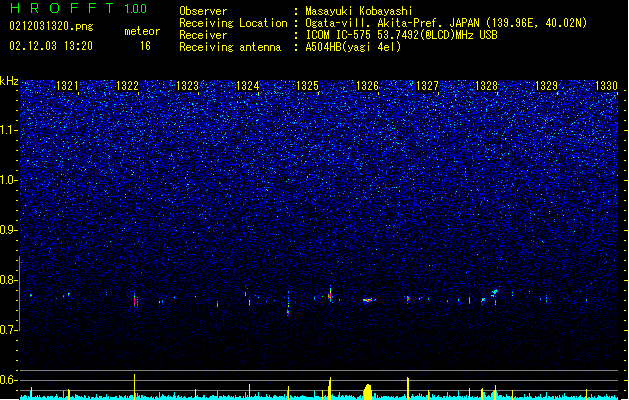The width and height of the screenshot is (629, 400).
Task: Select the observer name Masayuki Kobayashi
Action: tap(359, 11)
